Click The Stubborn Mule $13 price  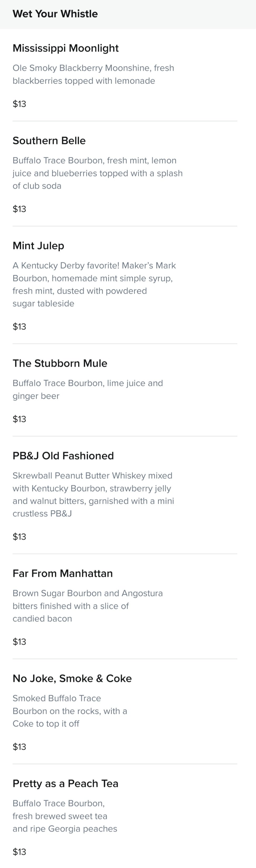click(x=19, y=419)
